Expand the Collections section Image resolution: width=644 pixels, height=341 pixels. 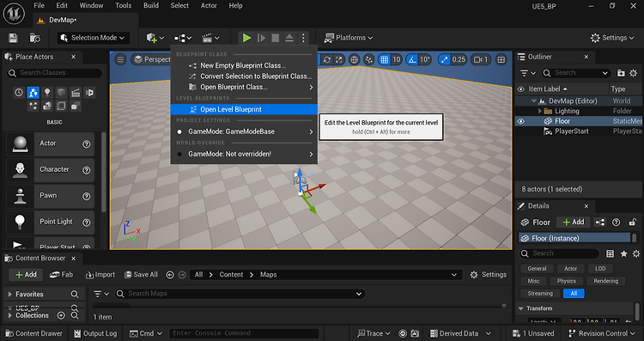coord(9,315)
